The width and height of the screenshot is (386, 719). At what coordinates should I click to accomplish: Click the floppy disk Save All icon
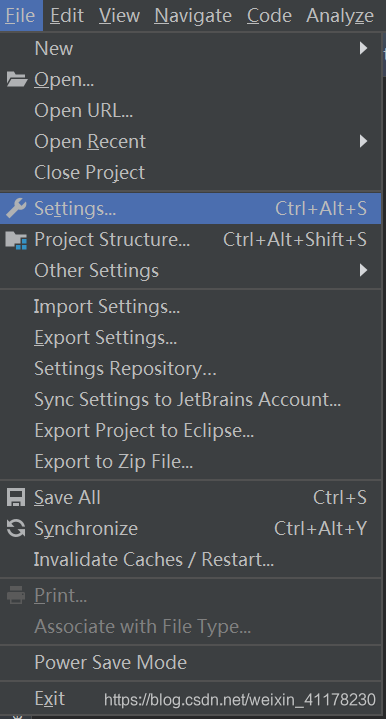(x=16, y=498)
